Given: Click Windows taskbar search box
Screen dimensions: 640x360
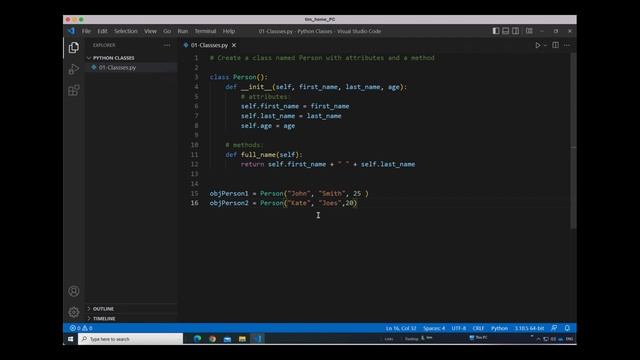Looking at the screenshot, I should pos(131,339).
